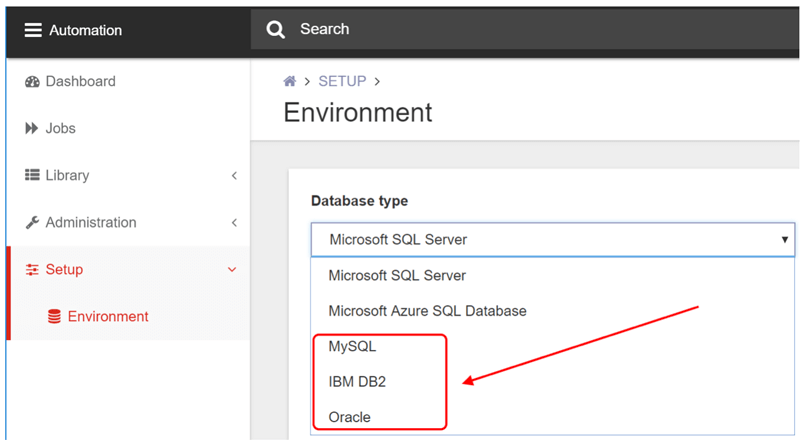This screenshot has height=441, width=800.
Task: Click the search magnifier icon
Action: pos(276,30)
